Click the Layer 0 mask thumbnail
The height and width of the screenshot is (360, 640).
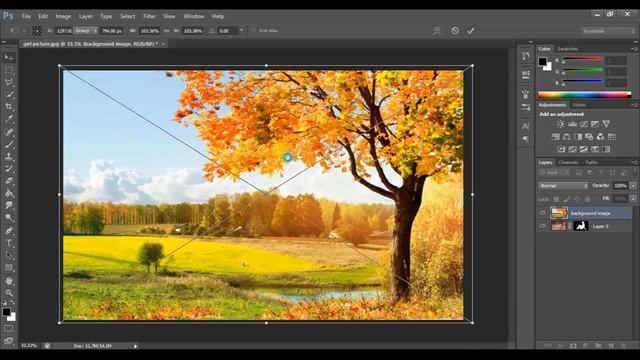point(580,226)
